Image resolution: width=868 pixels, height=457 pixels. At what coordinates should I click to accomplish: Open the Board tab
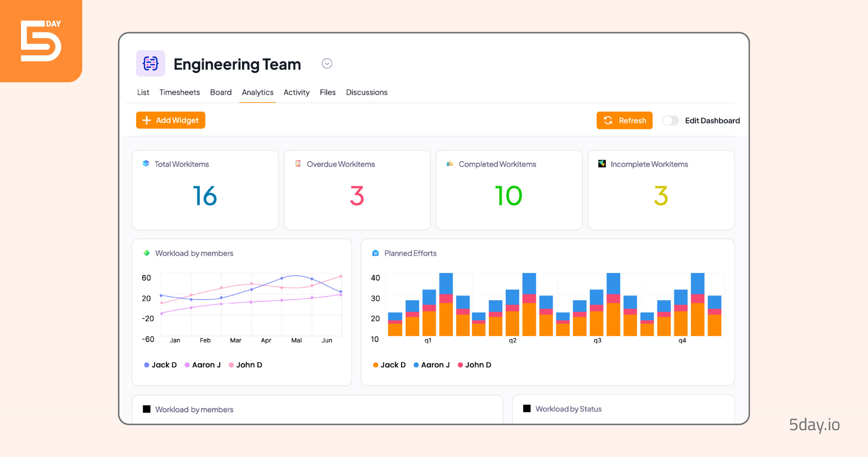[221, 92]
